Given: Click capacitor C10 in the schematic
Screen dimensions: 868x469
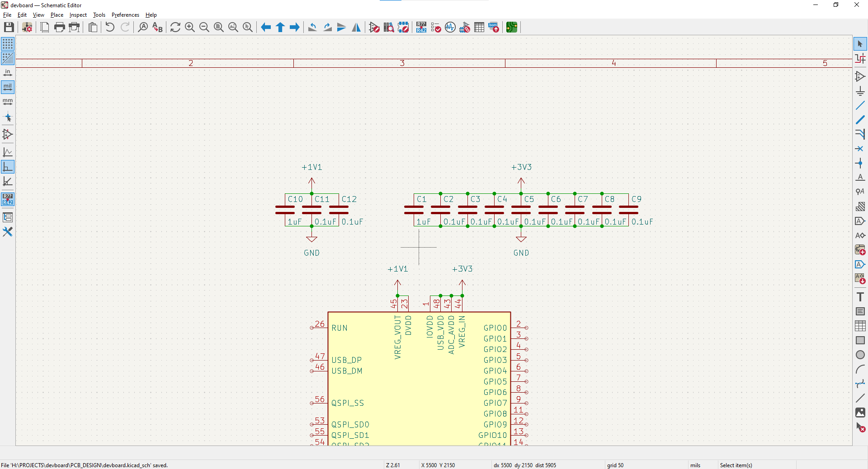Looking at the screenshot, I should [x=285, y=210].
